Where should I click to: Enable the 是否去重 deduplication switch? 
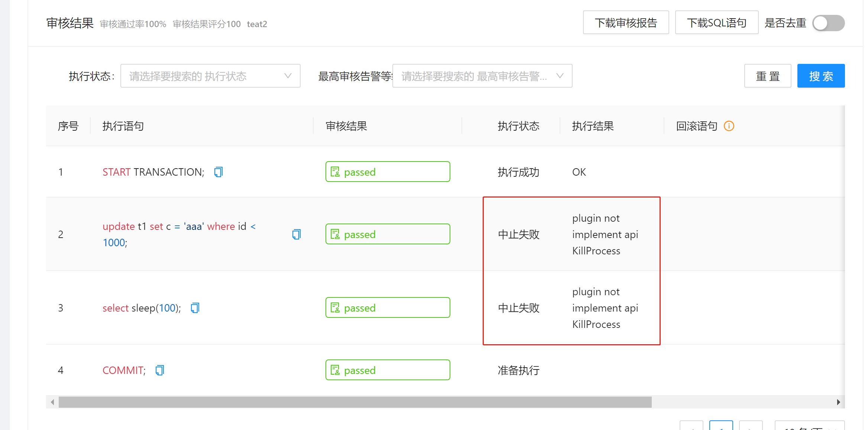[828, 23]
